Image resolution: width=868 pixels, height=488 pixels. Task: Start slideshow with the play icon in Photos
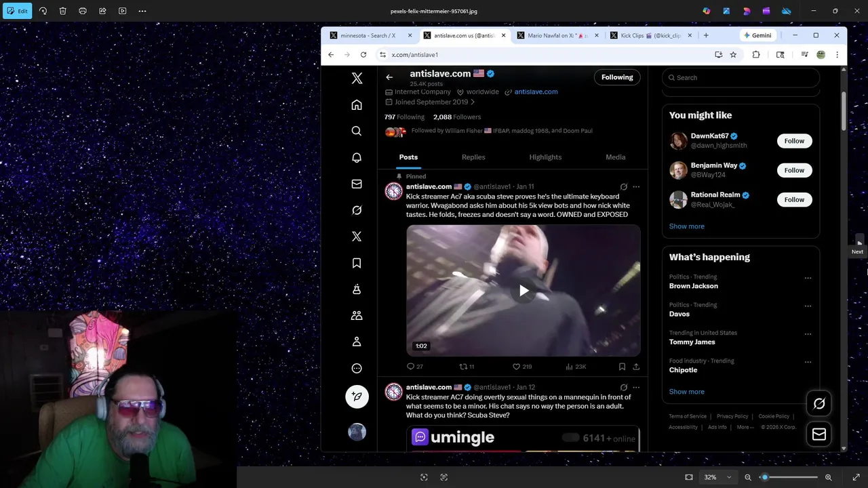tap(122, 11)
